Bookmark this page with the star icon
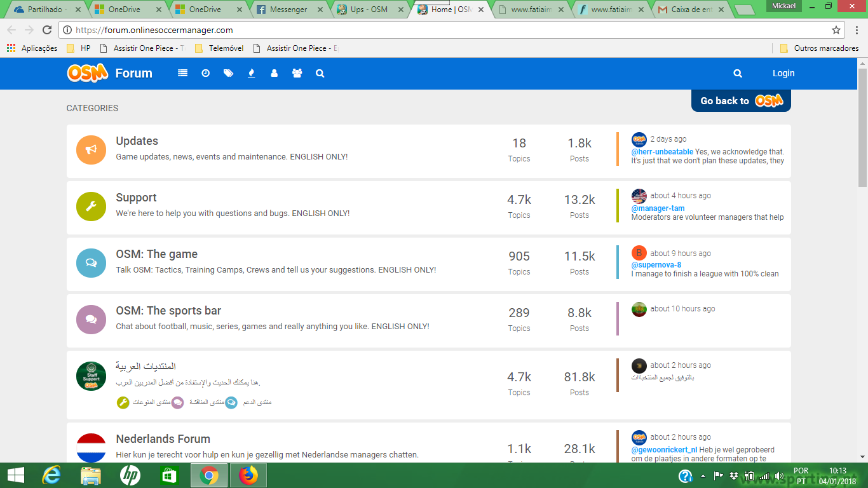Viewport: 868px width, 488px height. pyautogui.click(x=836, y=30)
